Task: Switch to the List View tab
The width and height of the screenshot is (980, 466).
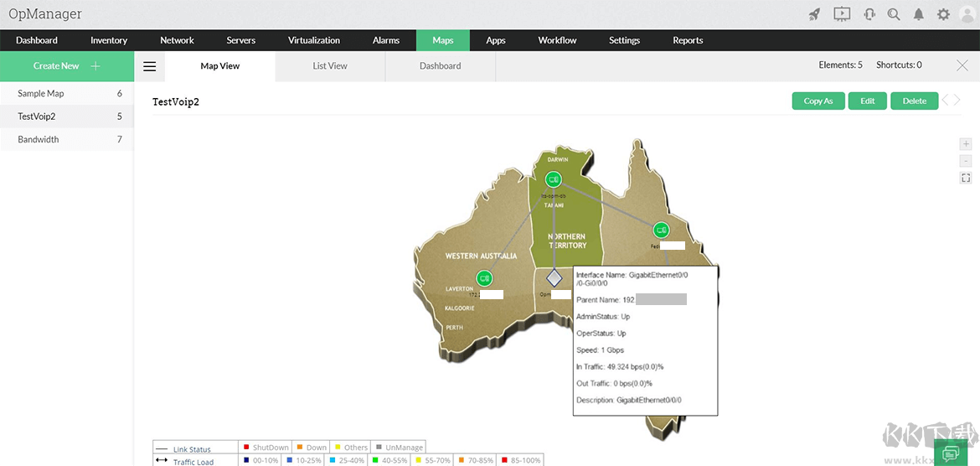Action: pyautogui.click(x=330, y=66)
